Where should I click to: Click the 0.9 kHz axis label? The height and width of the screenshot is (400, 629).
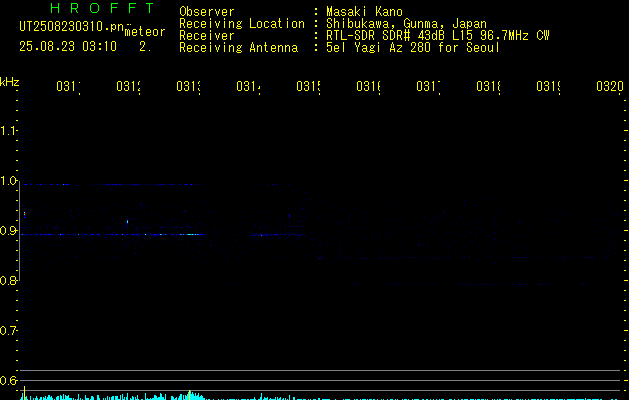8,231
